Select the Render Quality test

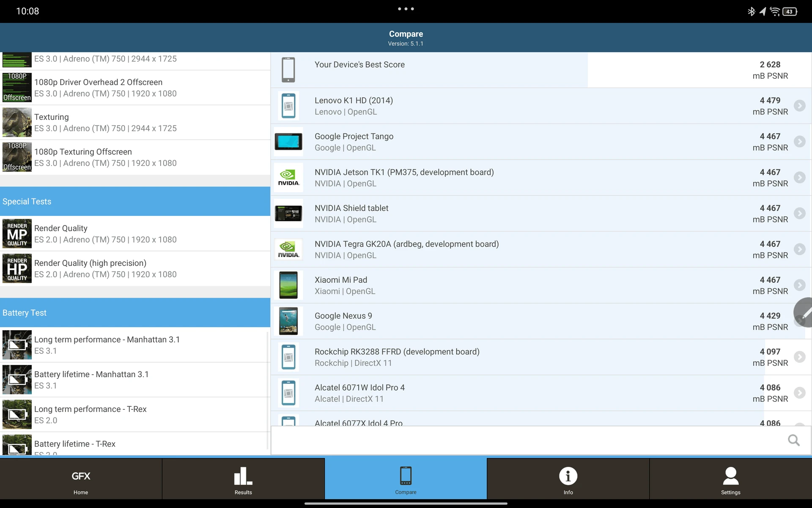click(x=135, y=234)
